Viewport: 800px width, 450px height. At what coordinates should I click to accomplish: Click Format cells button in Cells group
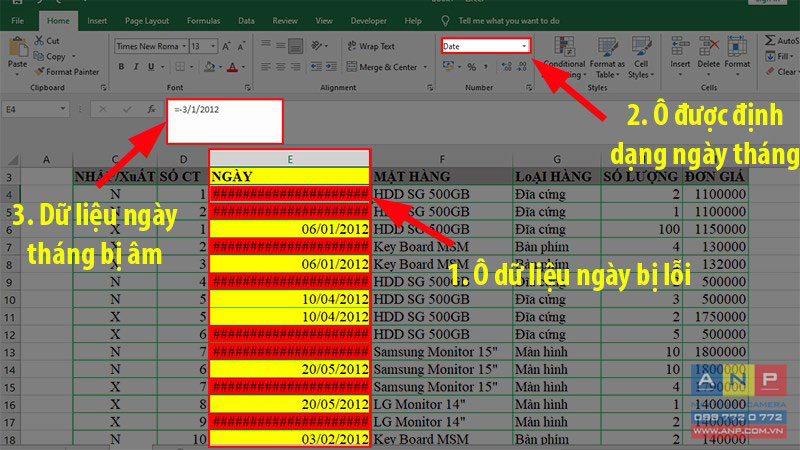click(x=737, y=56)
